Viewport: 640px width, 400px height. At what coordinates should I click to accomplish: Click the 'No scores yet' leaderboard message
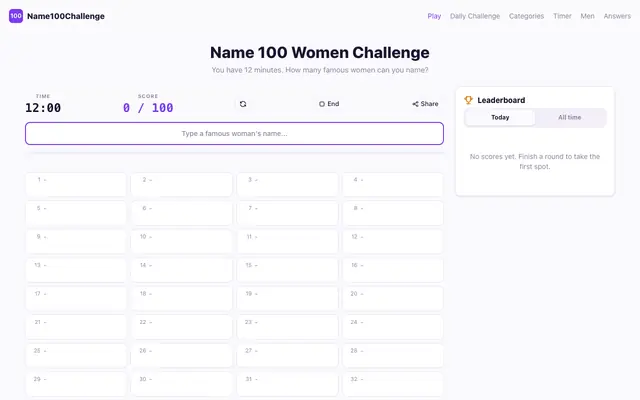click(535, 161)
